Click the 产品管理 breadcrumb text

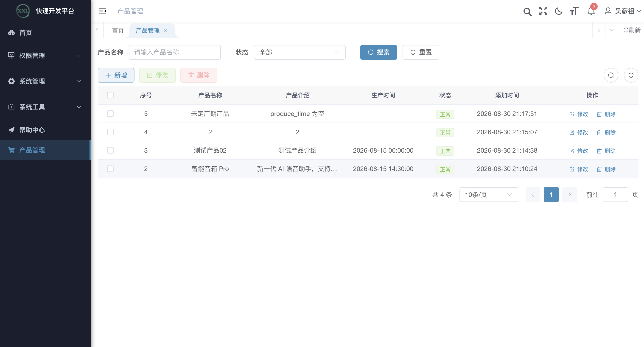pos(130,11)
